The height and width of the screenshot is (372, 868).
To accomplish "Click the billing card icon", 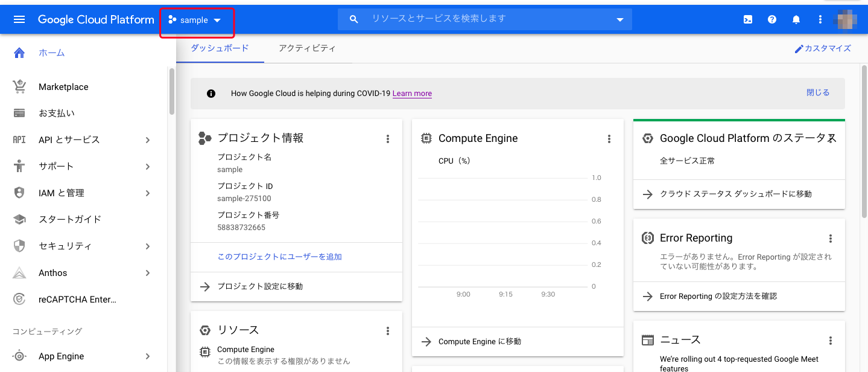I will 19,113.
